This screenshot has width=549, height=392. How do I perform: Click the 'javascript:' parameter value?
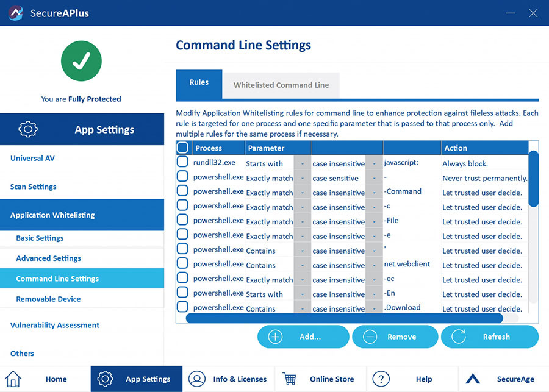[401, 162]
